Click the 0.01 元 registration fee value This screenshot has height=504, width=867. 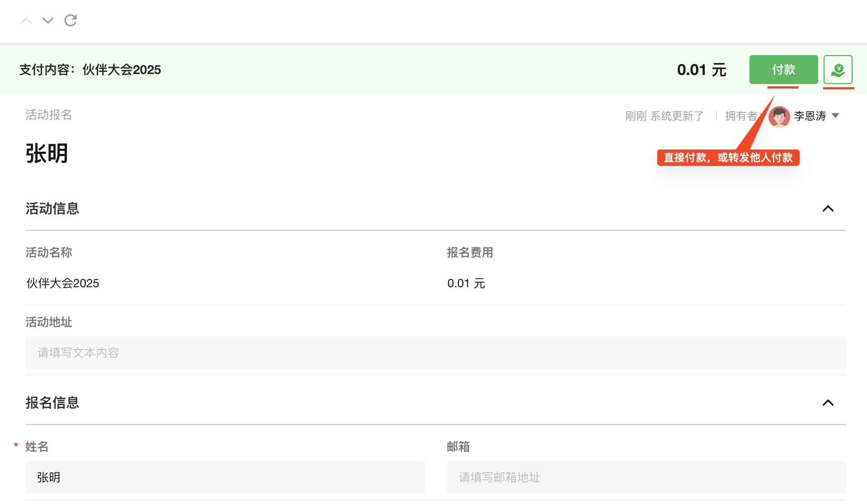click(466, 283)
